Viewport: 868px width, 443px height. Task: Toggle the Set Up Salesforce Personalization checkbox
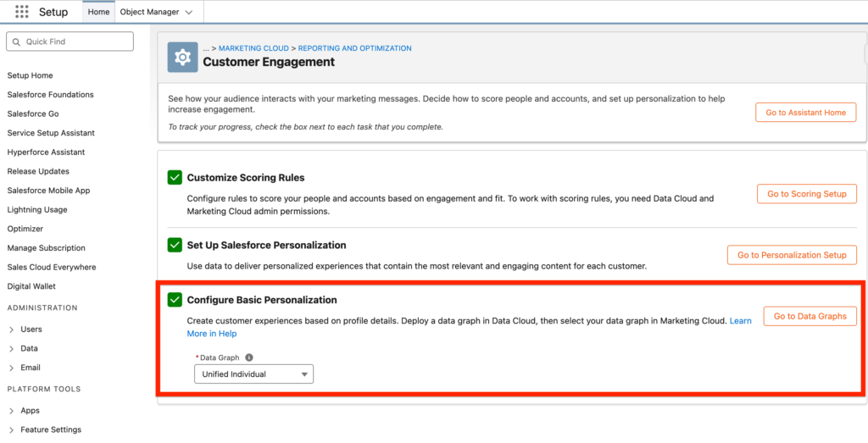pos(175,245)
